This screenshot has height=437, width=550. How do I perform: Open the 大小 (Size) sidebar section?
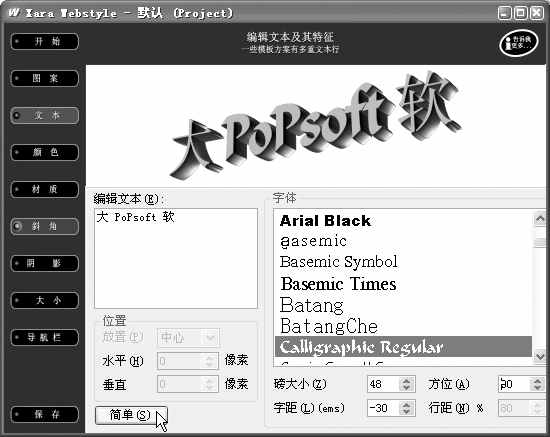pyautogui.click(x=45, y=300)
